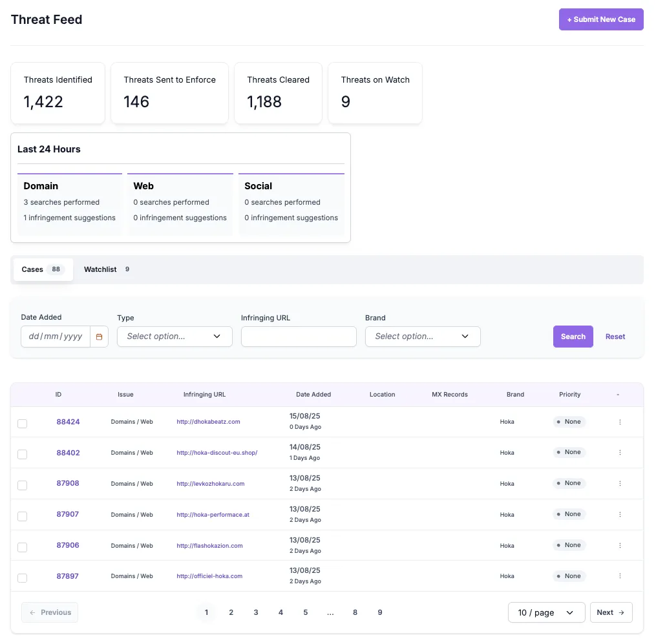This screenshot has height=644, width=656.
Task: Open three-dot menu for case 87907
Action: coord(620,514)
